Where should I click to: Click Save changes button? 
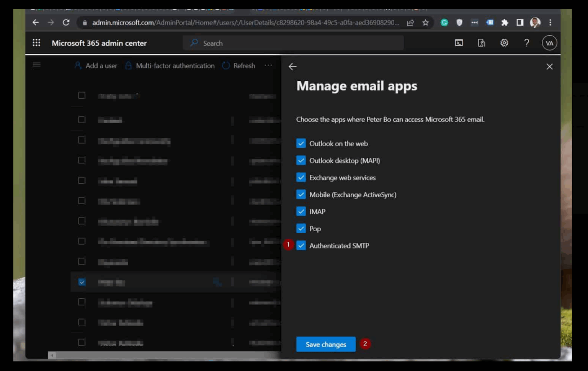[326, 344]
